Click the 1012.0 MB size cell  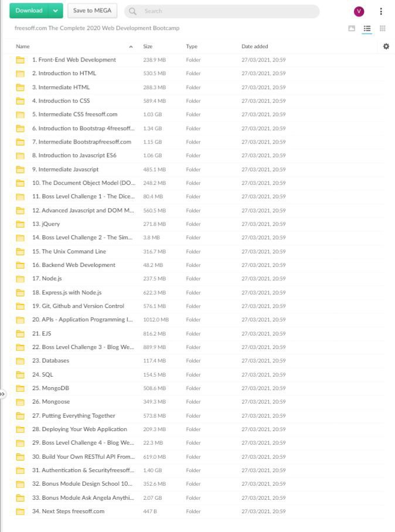(x=156, y=320)
